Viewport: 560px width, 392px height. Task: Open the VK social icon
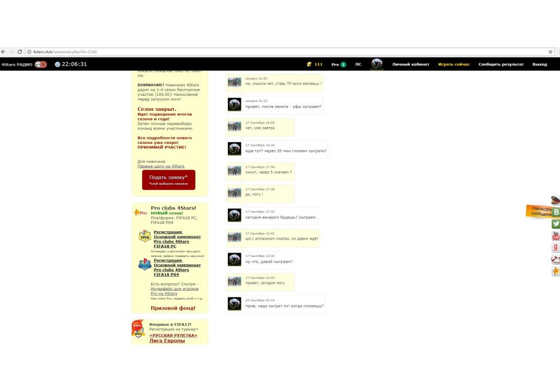[x=556, y=212]
